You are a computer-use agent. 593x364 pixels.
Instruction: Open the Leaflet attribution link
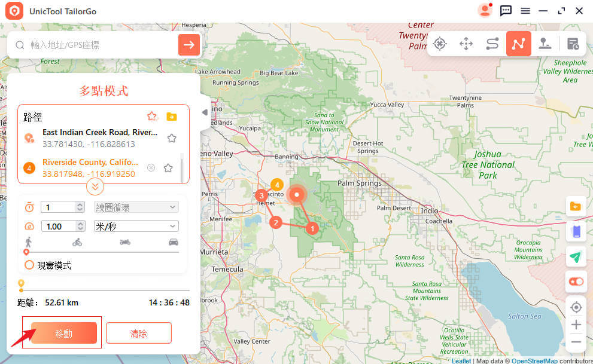click(461, 361)
